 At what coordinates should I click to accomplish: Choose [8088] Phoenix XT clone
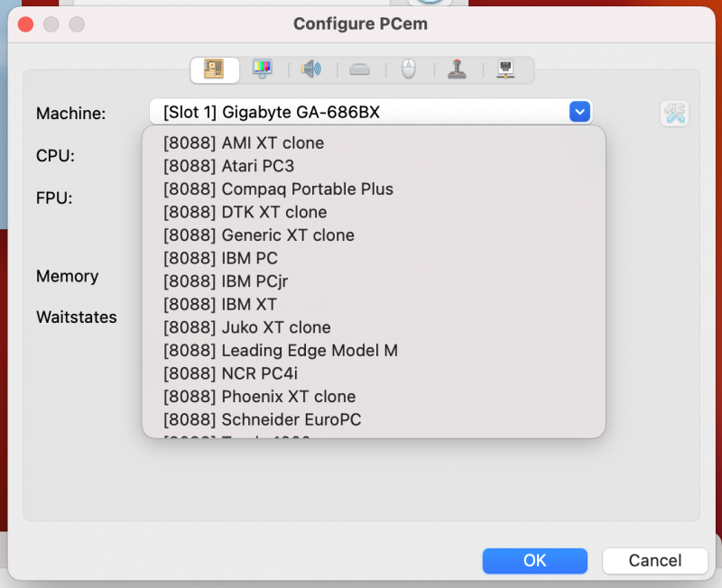point(374,397)
